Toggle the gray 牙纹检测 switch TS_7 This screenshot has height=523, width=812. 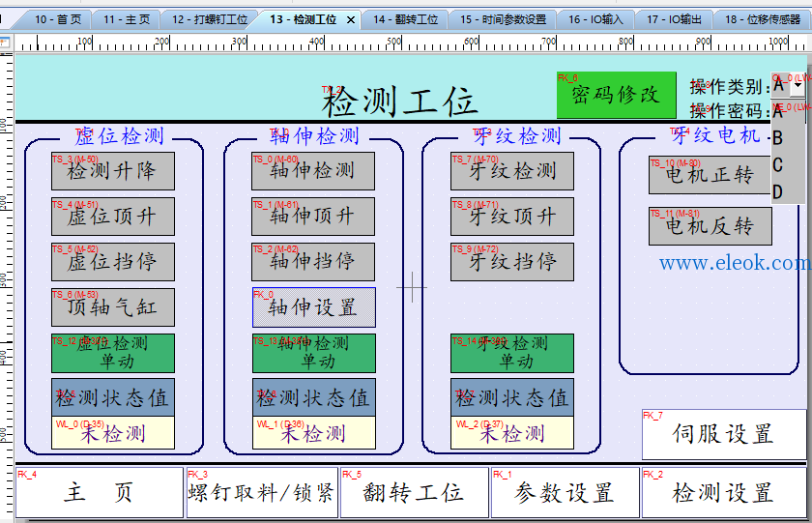click(512, 171)
